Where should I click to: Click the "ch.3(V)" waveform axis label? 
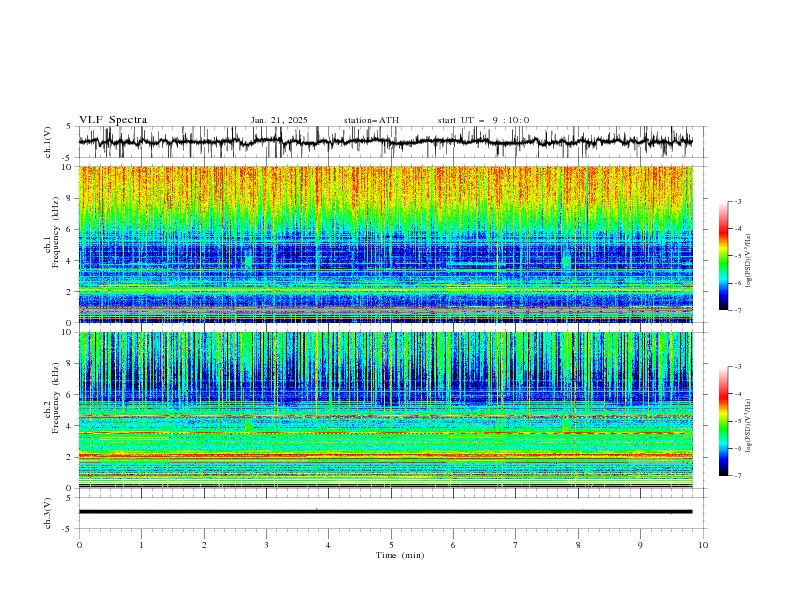tap(48, 513)
